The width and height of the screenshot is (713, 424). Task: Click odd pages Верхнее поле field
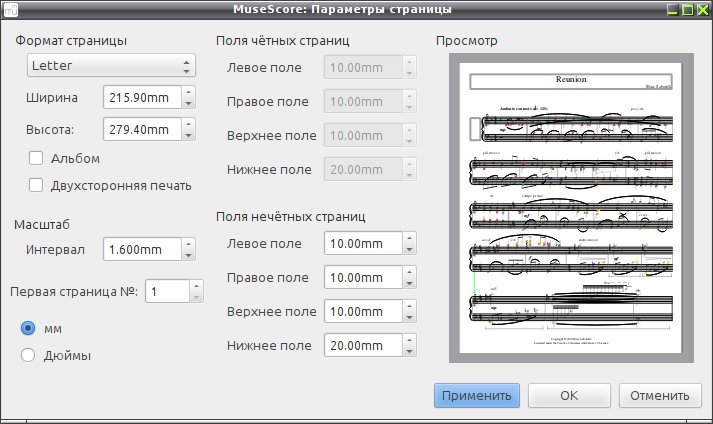click(x=363, y=312)
